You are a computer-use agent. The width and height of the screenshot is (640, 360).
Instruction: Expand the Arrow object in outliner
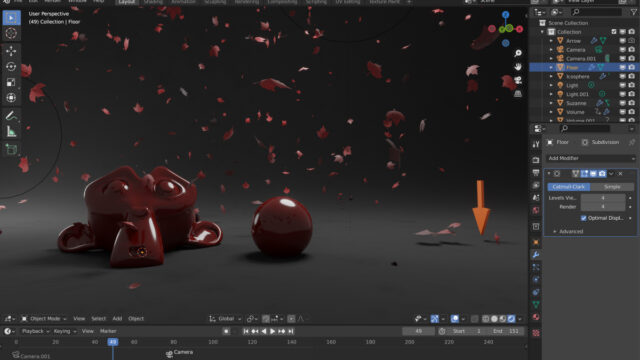(551, 41)
